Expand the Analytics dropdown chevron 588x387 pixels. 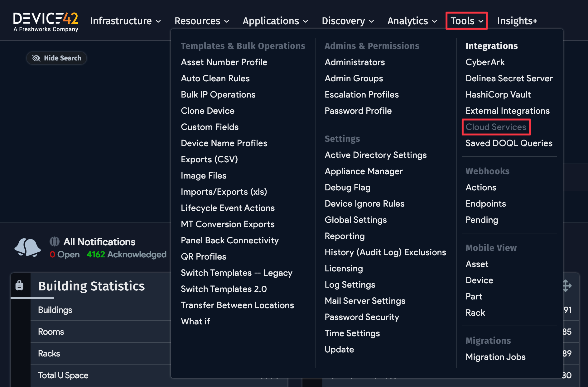[435, 21]
